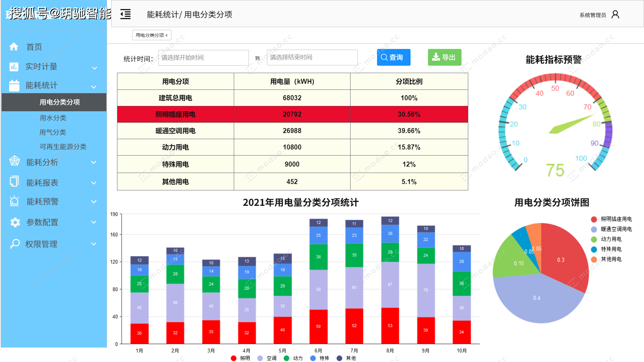
Task: Click the 能耗预警 alarm bell icon
Action: pos(14,201)
